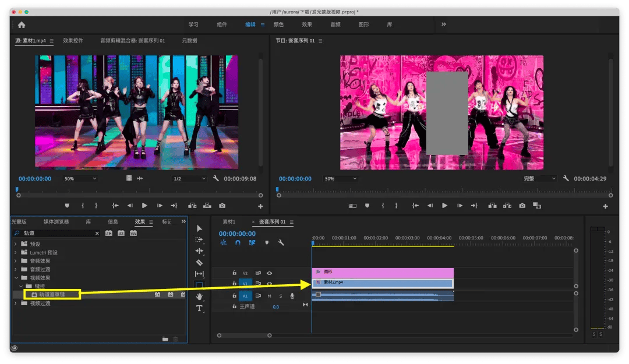Open the 媒体浏览器 tab
The width and height of the screenshot is (629, 364).
pos(56,221)
